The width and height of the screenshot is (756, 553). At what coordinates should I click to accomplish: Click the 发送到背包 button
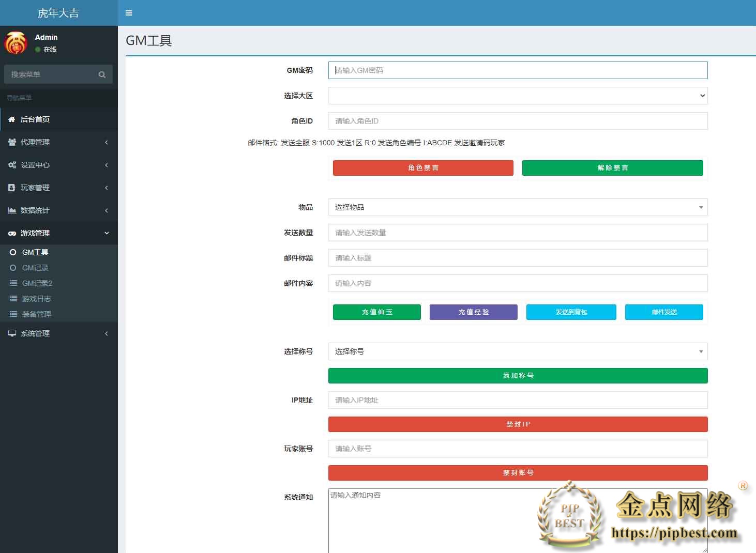click(x=571, y=312)
